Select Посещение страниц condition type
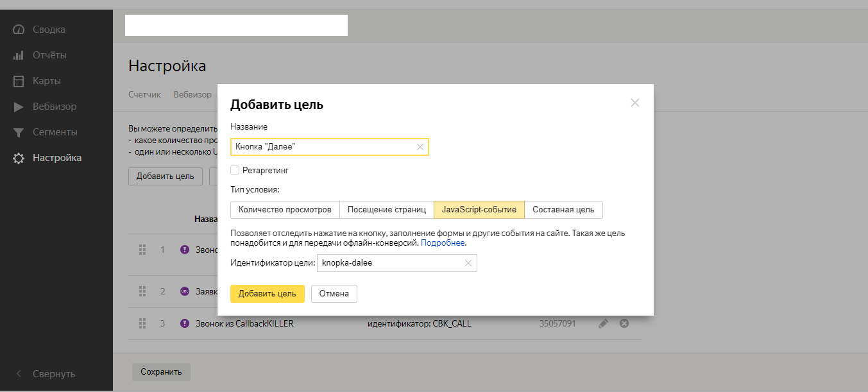 click(386, 210)
